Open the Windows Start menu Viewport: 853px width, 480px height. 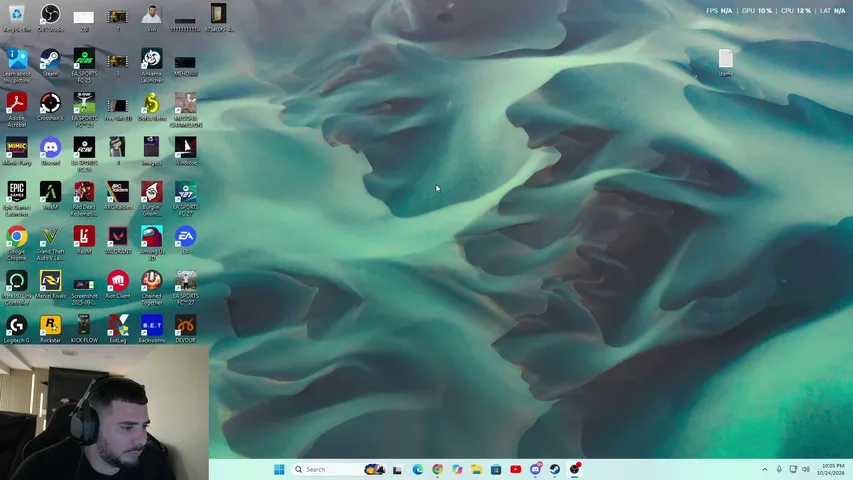click(x=279, y=470)
